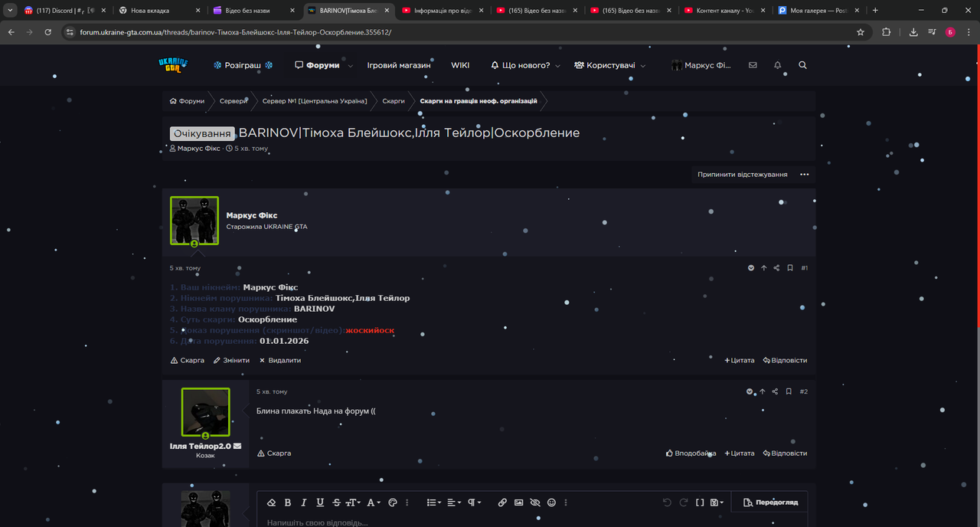Toggle BB code mode brackets icon
Image resolution: width=980 pixels, height=527 pixels.
700,502
